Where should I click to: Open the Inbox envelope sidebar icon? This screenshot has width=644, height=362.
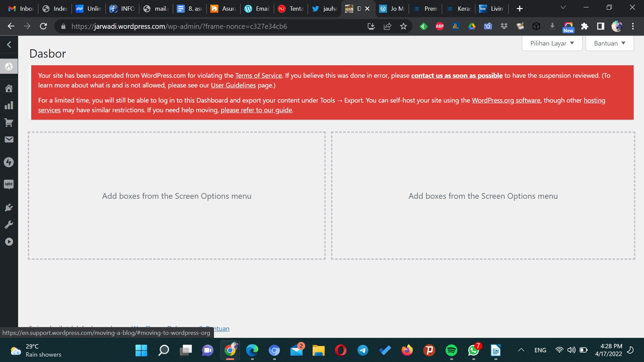[x=9, y=139]
